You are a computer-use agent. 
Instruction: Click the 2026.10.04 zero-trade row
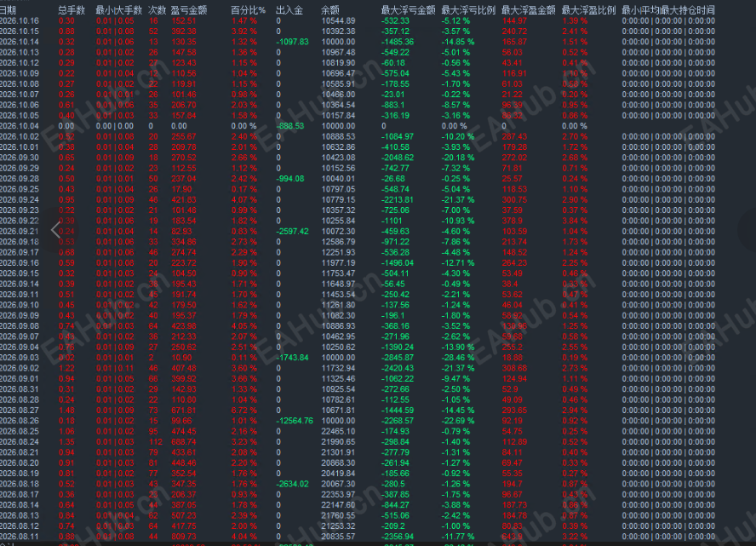coord(358,126)
